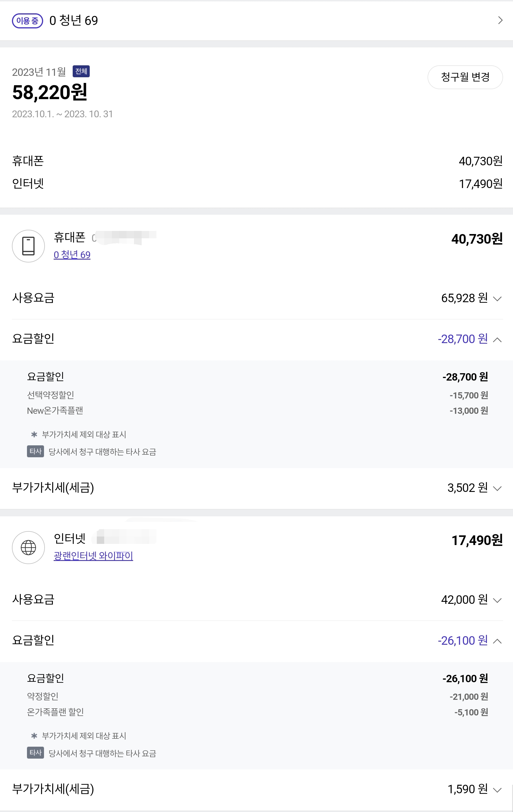
Task: Click the first 타사 label badge
Action: [x=35, y=451]
